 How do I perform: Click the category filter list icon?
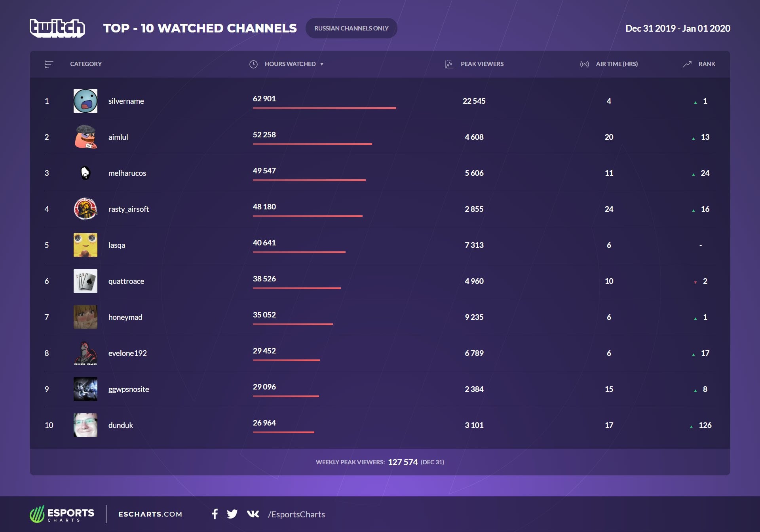point(49,64)
